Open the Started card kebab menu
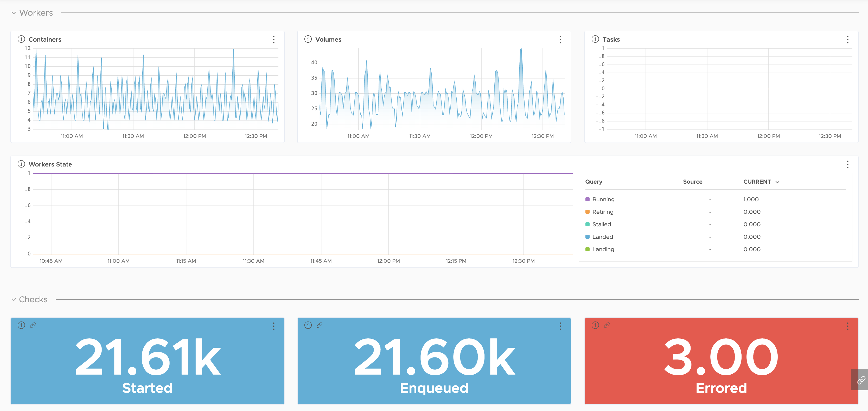 274,326
